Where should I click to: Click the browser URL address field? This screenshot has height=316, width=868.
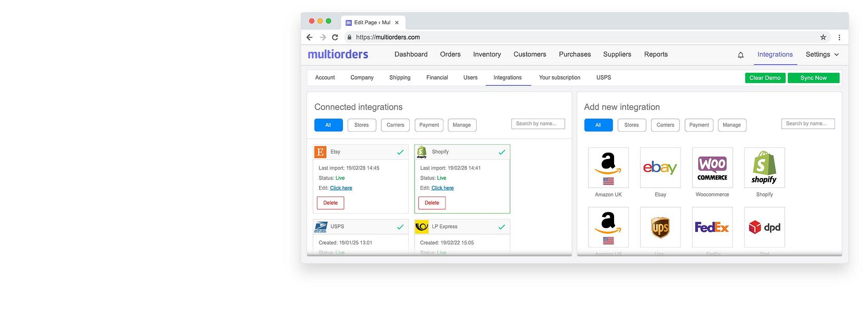pyautogui.click(x=586, y=37)
